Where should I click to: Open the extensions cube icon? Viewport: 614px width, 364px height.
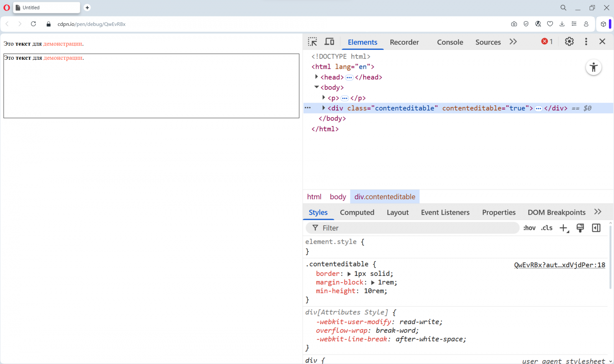pyautogui.click(x=603, y=24)
